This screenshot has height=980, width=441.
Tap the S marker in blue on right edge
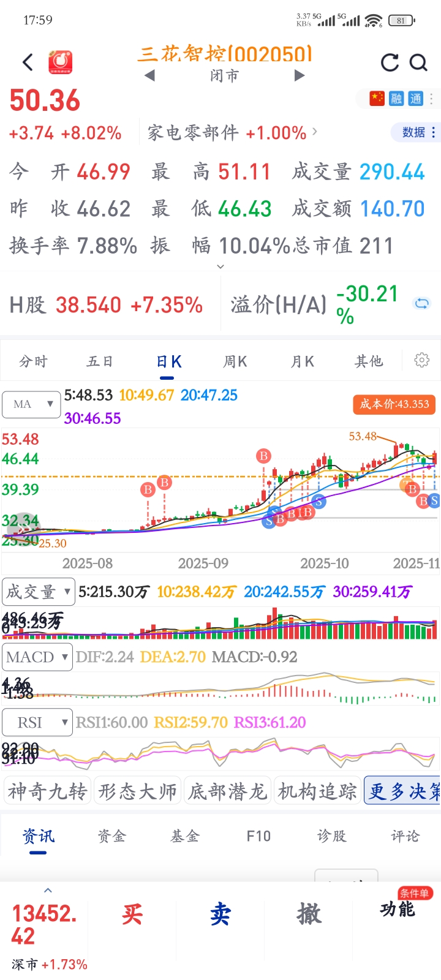click(x=434, y=501)
